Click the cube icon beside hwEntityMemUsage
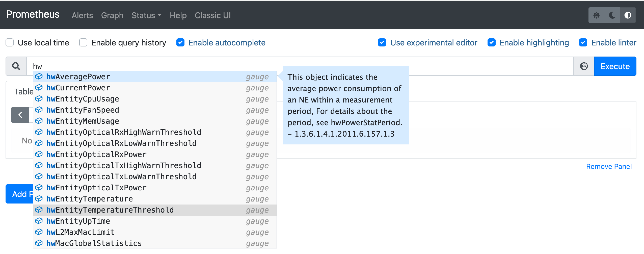Viewport: 644px width, 254px height. [x=39, y=121]
